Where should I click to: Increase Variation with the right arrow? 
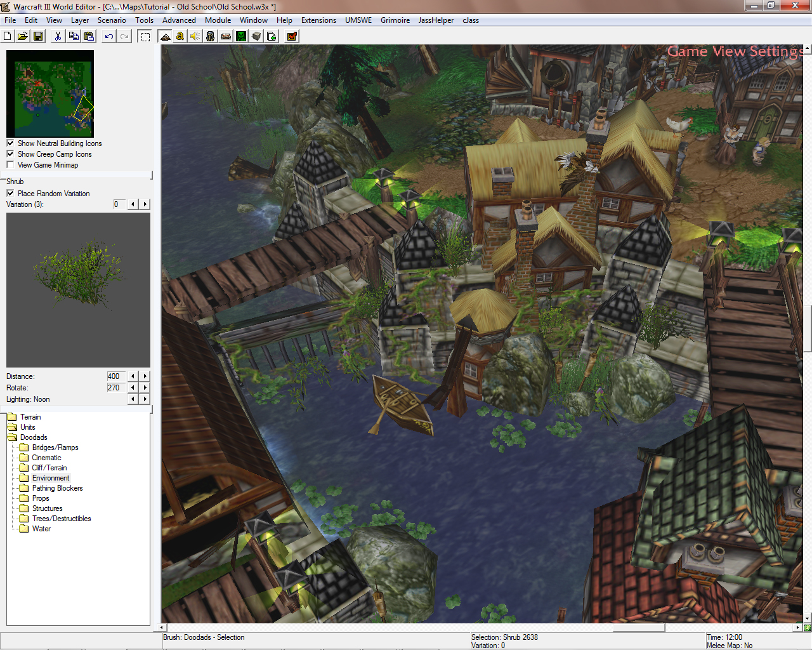click(x=145, y=204)
